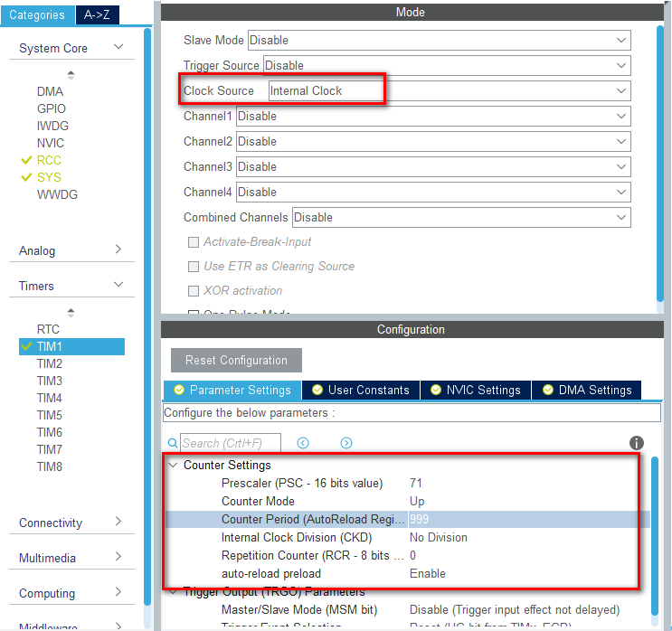
Task: Select TIM8 in Timers list
Action: coord(50,466)
